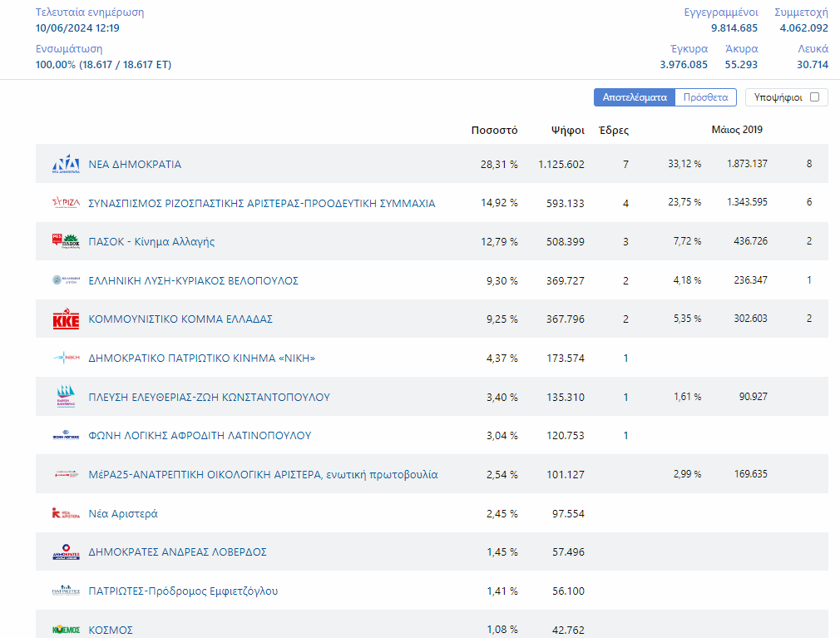Screen dimensions: 840x638
Task: Open the ΝΕΑ ΔΗΜΟΚΡΑΤΙΑ party link
Action: [135, 165]
